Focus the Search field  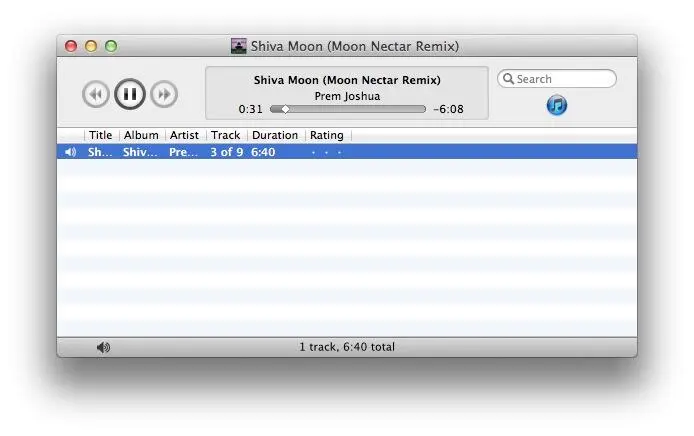click(x=557, y=79)
